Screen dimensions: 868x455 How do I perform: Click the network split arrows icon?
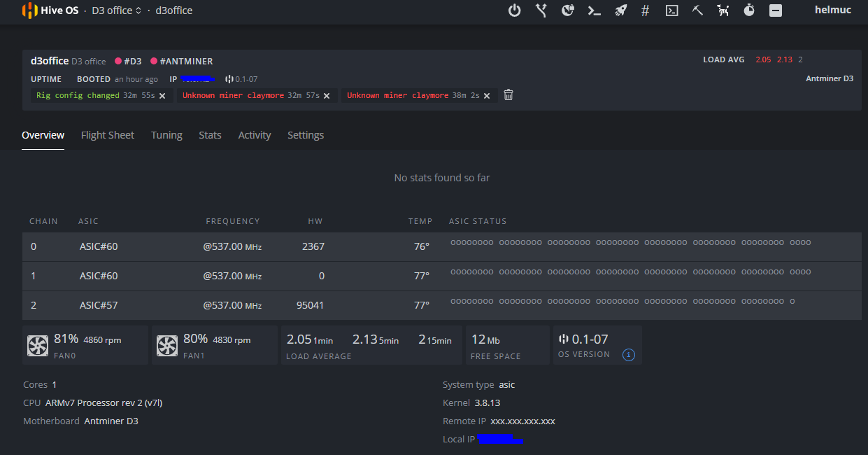541,10
